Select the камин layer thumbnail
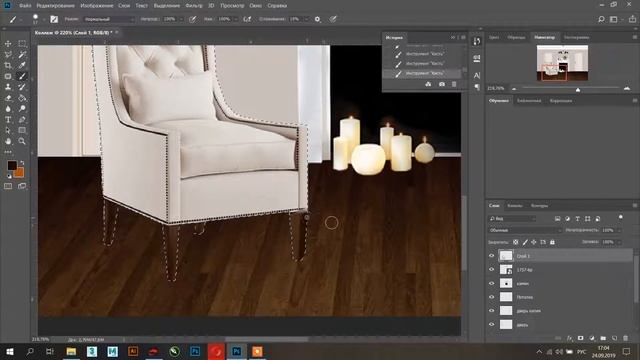640x360 pixels. pos(506,283)
